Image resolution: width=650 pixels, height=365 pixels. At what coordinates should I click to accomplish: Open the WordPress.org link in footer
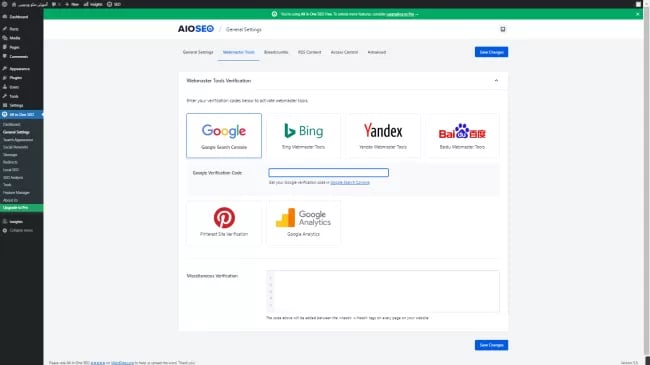click(x=122, y=363)
